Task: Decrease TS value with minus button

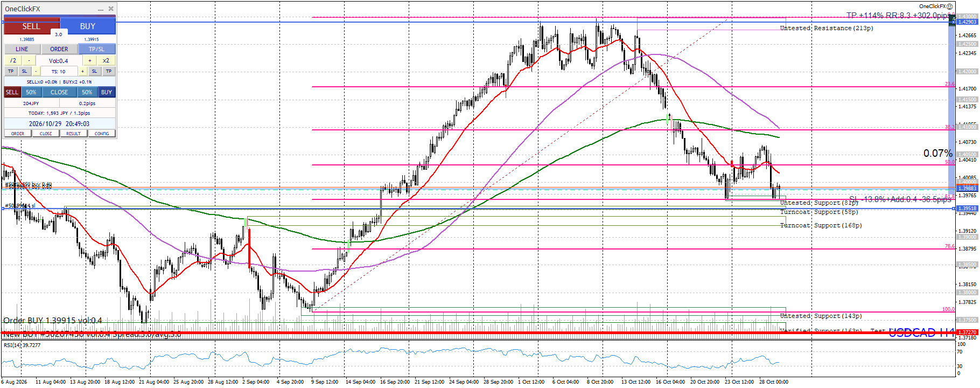Action: 36,71
